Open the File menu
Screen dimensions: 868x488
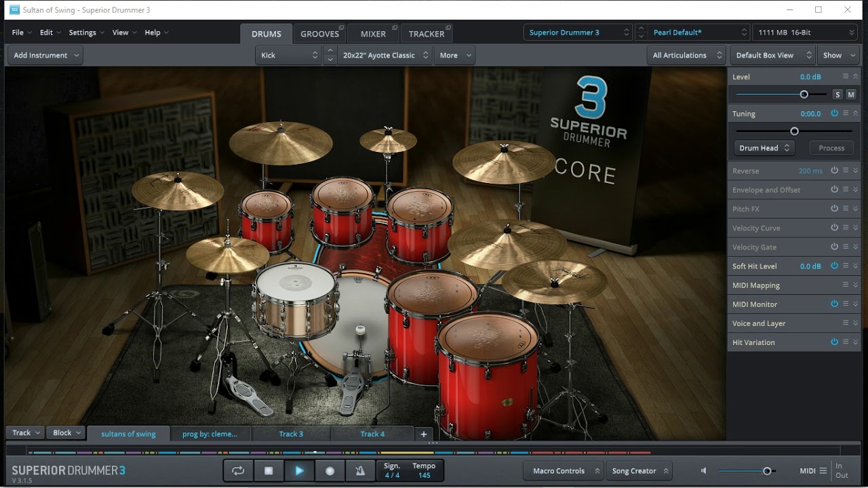point(22,33)
